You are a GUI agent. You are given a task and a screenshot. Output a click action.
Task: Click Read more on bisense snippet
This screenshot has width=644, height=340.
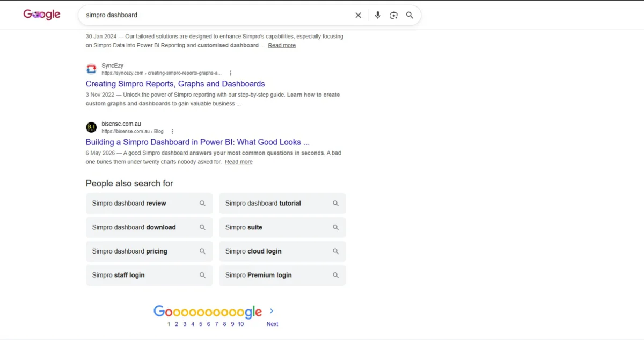pyautogui.click(x=239, y=162)
